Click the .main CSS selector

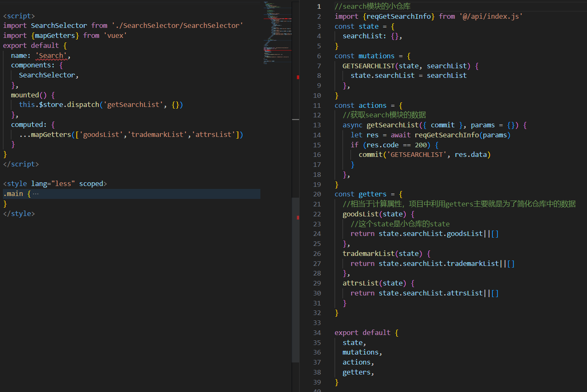point(13,194)
